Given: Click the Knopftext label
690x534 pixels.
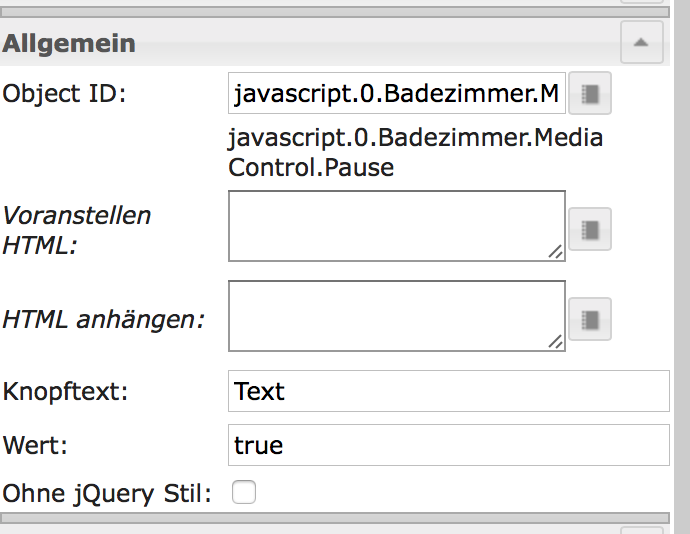Looking at the screenshot, I should [x=66, y=391].
